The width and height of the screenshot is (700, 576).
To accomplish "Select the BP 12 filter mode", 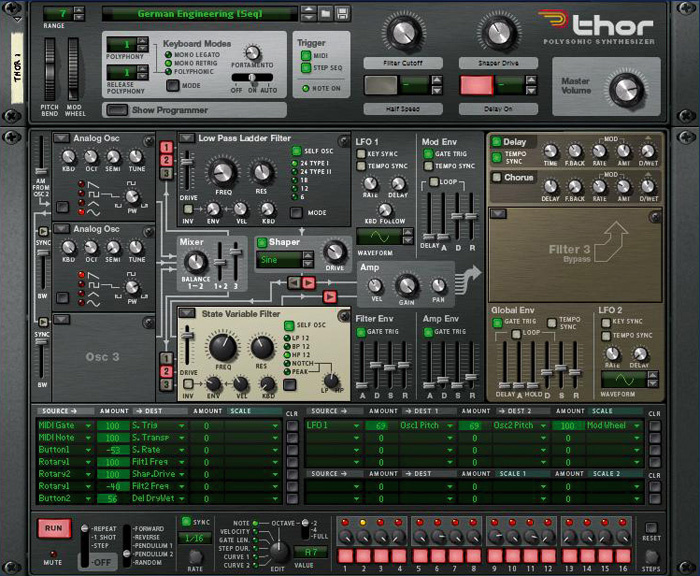I will [x=288, y=346].
